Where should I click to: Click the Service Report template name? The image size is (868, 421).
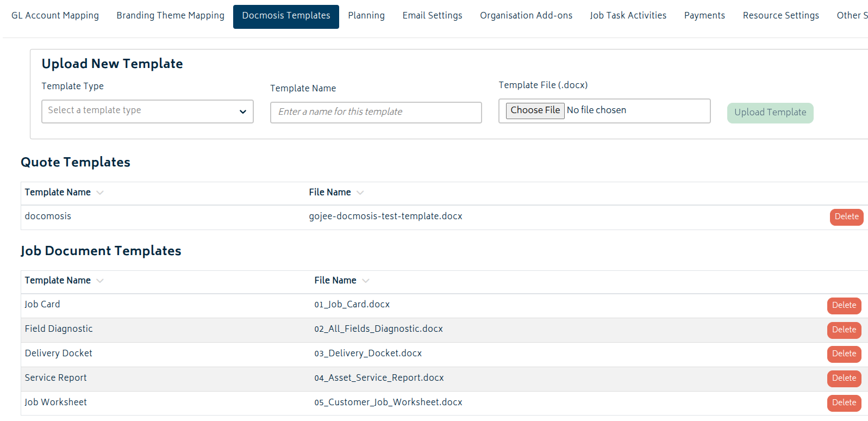click(x=55, y=378)
